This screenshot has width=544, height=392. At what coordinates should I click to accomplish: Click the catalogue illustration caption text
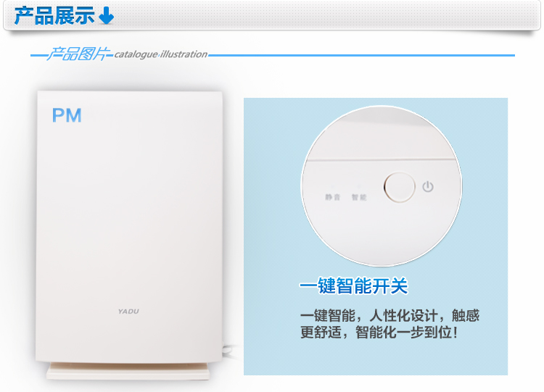pos(161,54)
